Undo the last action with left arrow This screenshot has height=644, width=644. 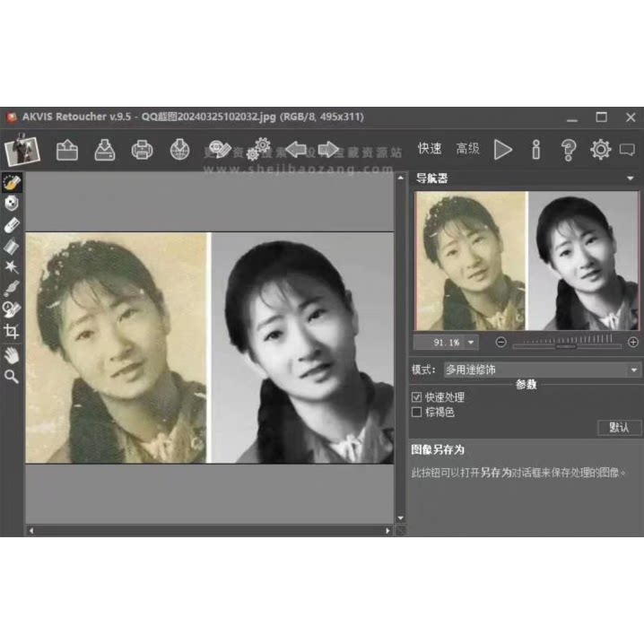pos(296,149)
